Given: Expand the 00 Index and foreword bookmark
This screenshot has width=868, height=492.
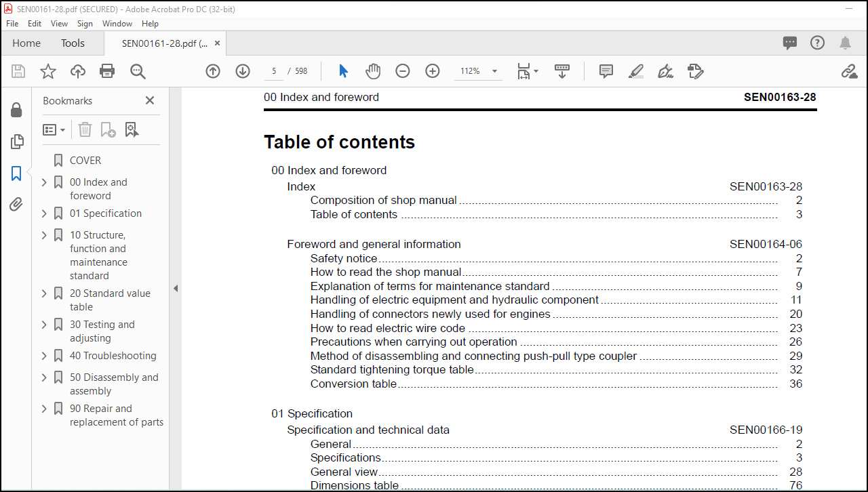Looking at the screenshot, I should tap(44, 182).
